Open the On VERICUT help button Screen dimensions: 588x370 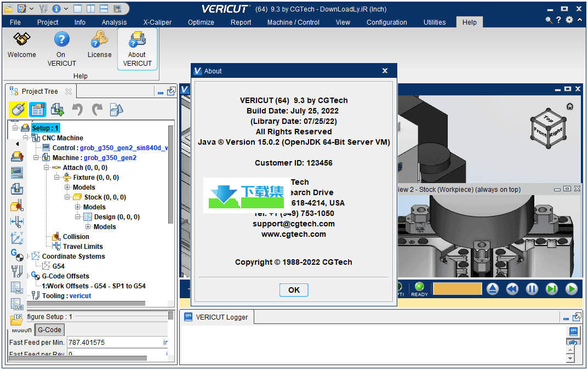(61, 49)
